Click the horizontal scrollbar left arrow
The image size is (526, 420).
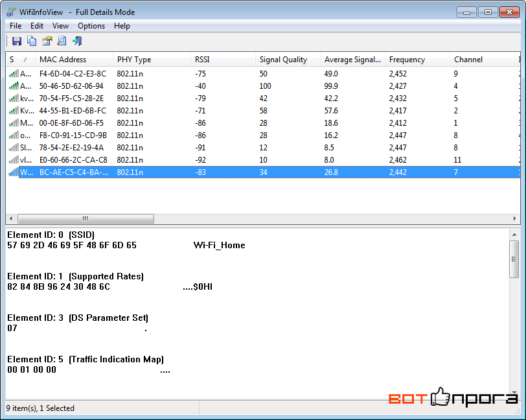coord(11,218)
